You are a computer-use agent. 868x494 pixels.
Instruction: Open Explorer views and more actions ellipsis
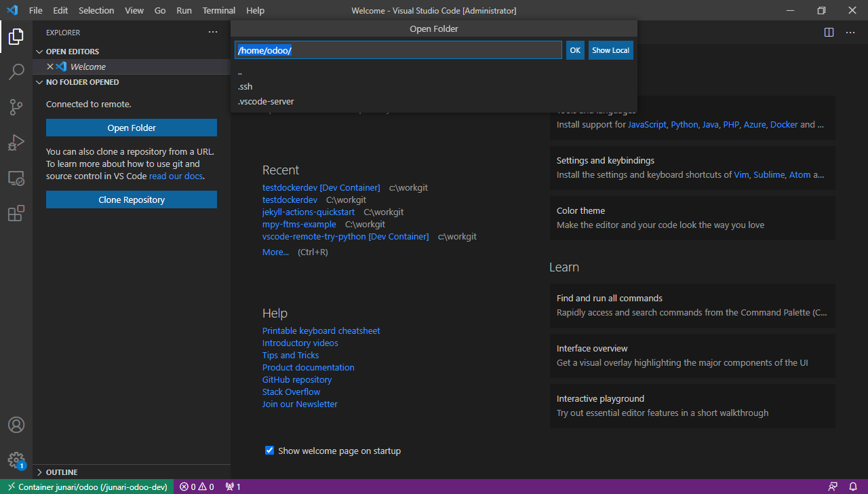(213, 32)
